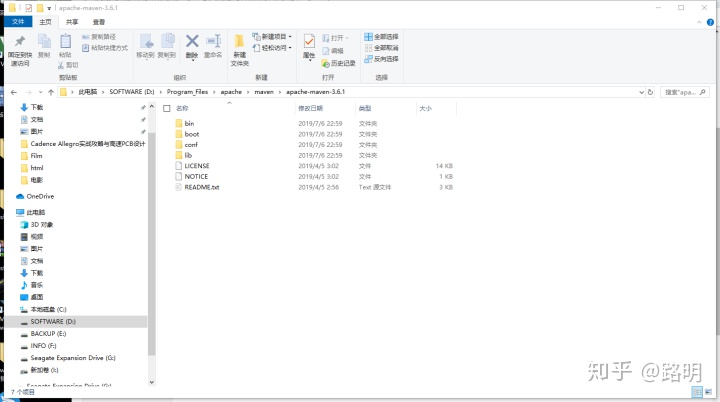Click 复制路径 copy path
This screenshot has height=402, width=720.
[99, 37]
